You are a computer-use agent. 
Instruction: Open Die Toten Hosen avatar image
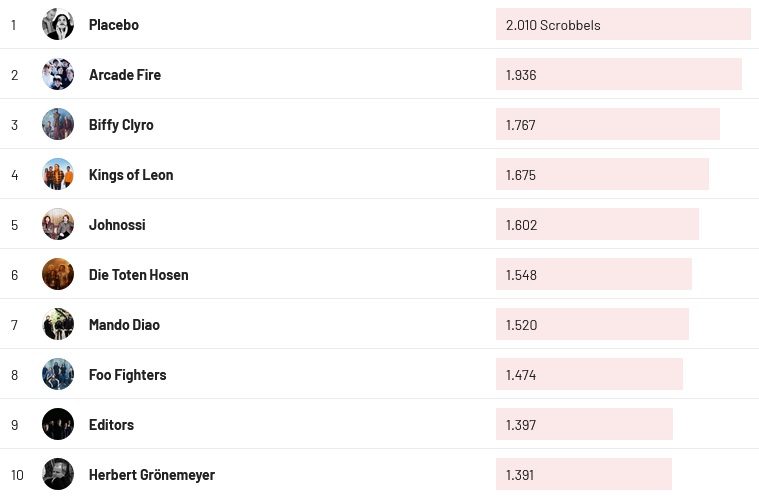(58, 274)
